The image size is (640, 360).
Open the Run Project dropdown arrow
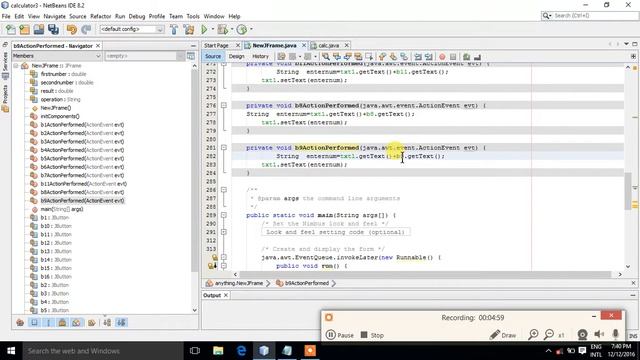point(212,29)
